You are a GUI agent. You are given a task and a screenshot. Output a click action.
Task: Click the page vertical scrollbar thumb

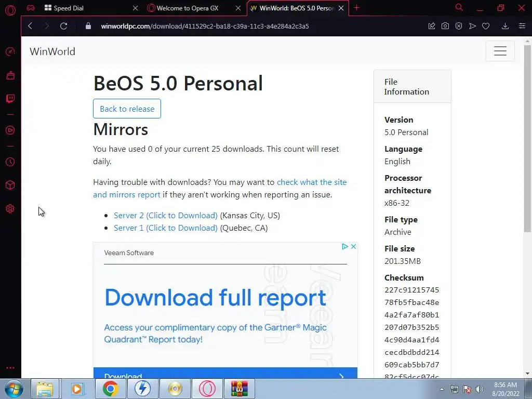click(x=528, y=139)
